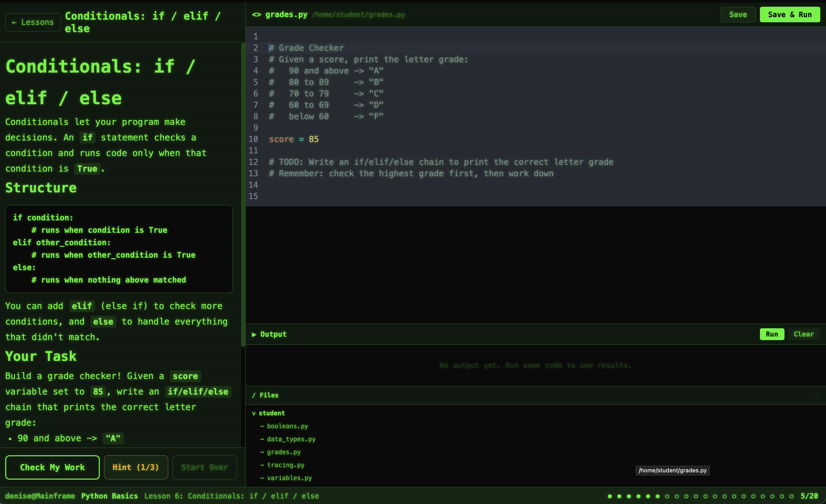Viewport: 826px width, 504px height.
Task: Click the # Grade Checker comment line
Action: pos(306,48)
